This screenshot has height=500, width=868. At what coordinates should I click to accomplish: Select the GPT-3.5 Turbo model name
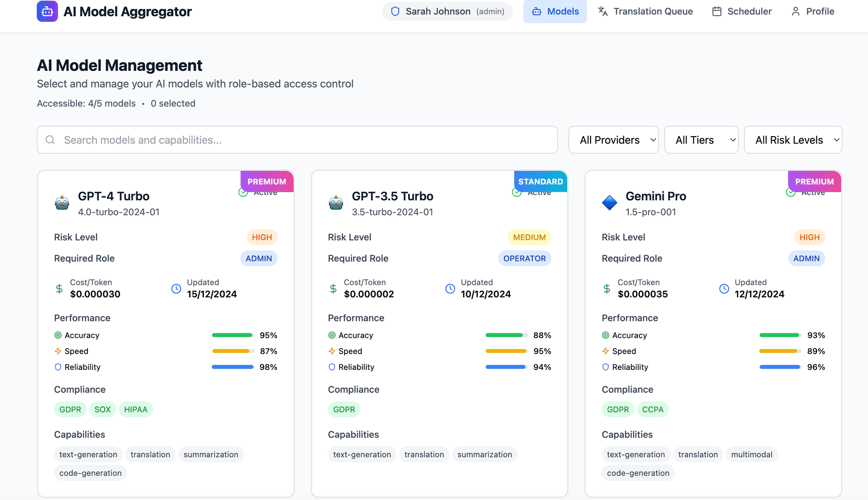pyautogui.click(x=392, y=196)
